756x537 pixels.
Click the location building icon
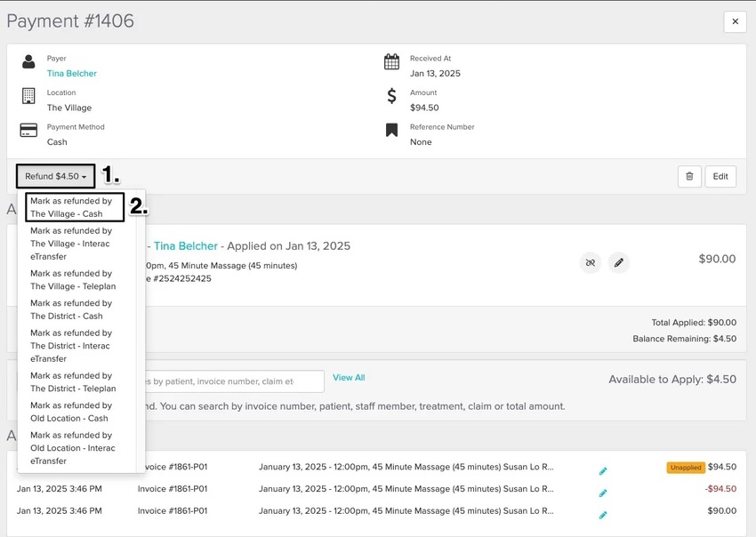28,96
